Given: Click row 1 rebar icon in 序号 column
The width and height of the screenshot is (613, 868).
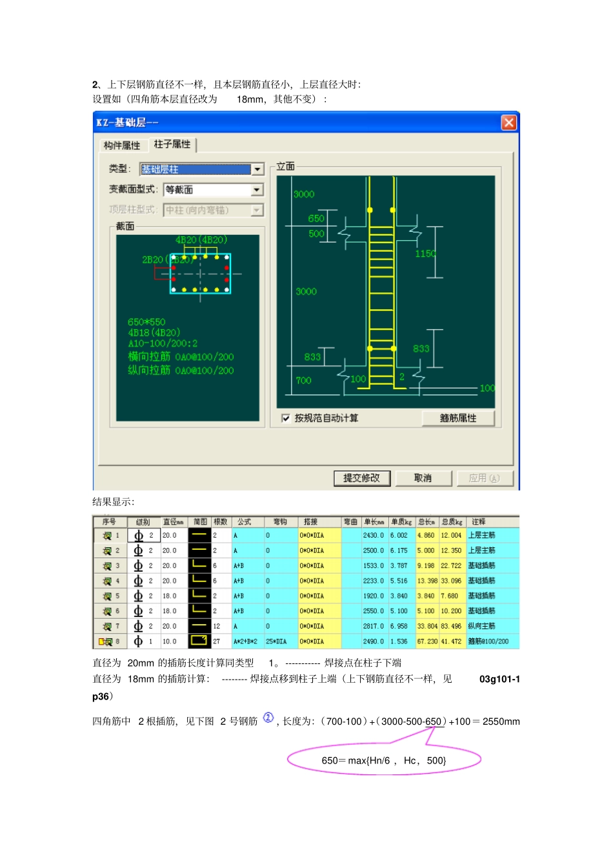Looking at the screenshot, I should click(x=107, y=536).
